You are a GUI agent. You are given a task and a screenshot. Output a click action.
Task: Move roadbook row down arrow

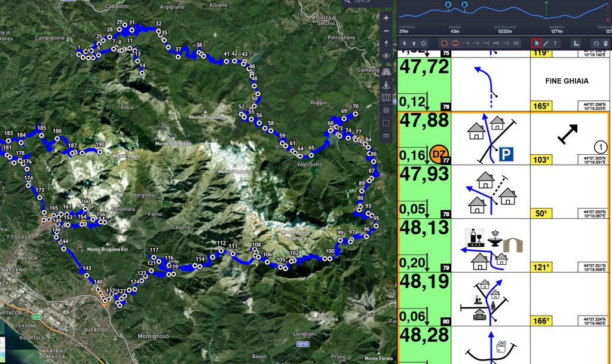pos(405,43)
